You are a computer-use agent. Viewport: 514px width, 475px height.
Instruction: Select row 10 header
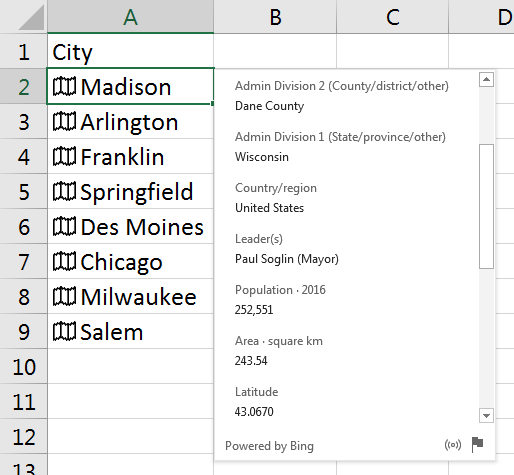pos(24,367)
